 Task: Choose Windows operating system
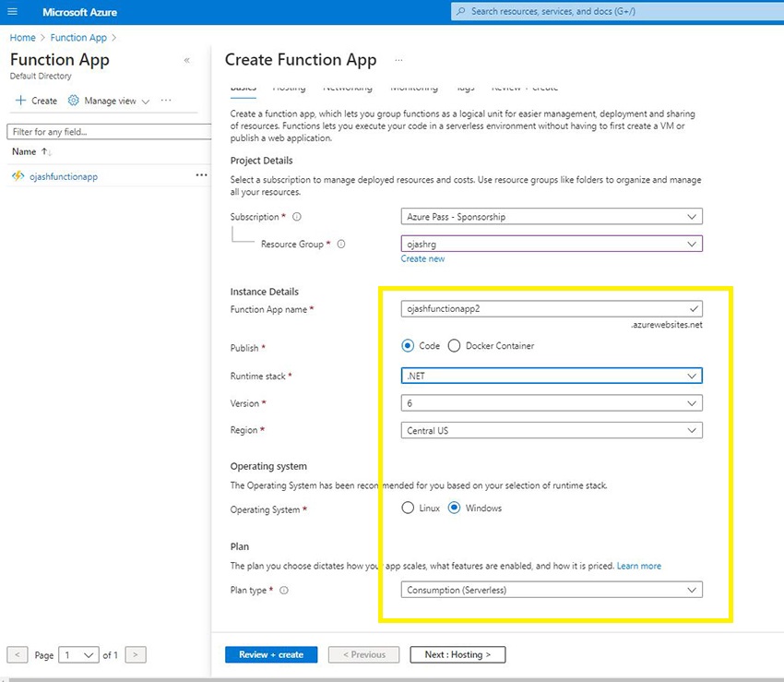[454, 508]
